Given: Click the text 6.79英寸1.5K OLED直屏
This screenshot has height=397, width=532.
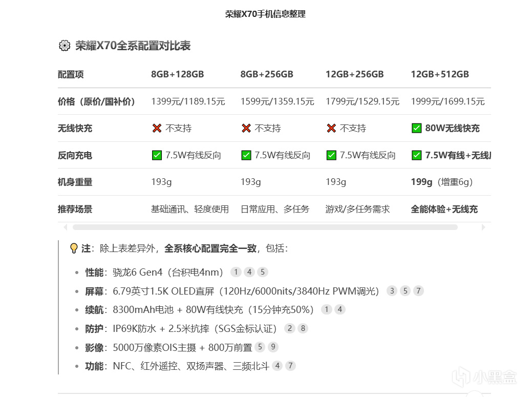Looking at the screenshot, I should tap(163, 291).
